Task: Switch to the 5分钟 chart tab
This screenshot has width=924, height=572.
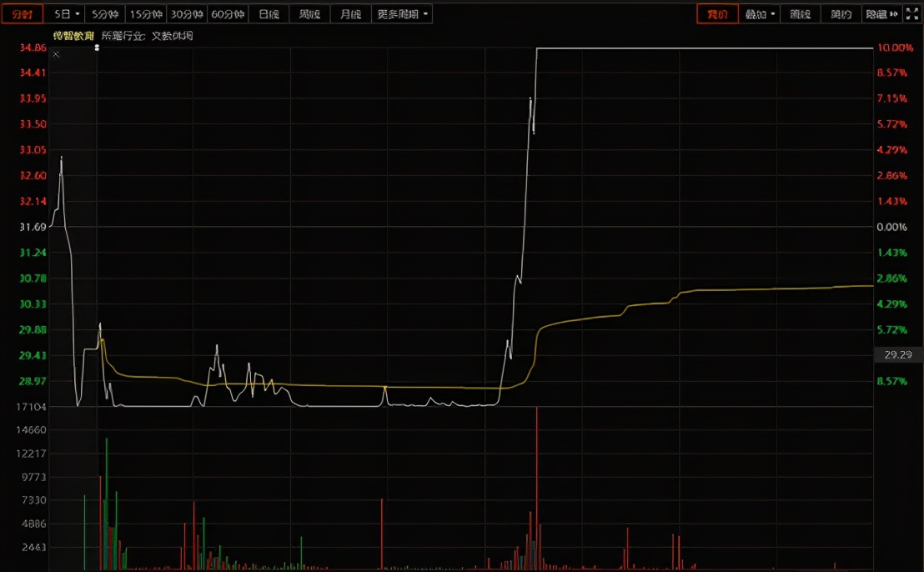Action: (x=105, y=14)
